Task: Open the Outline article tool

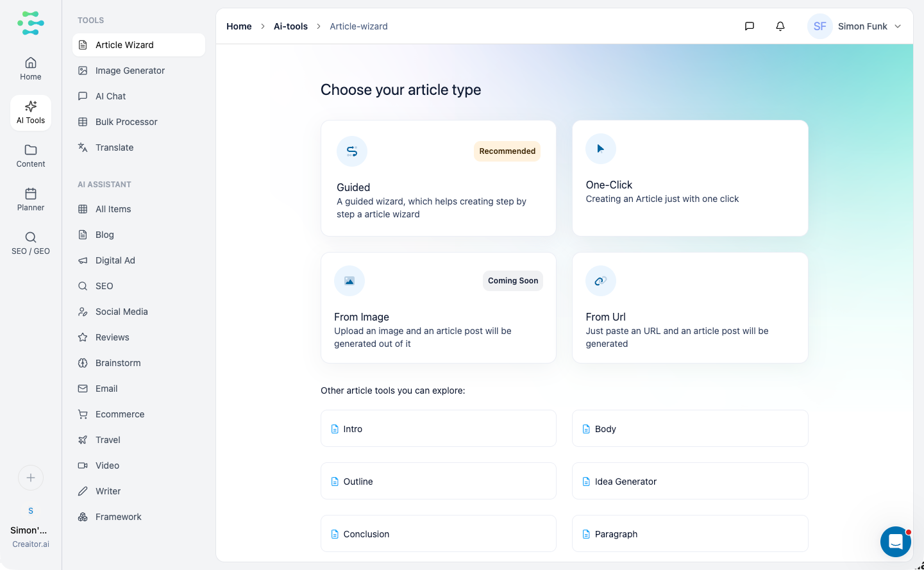Action: (438, 482)
